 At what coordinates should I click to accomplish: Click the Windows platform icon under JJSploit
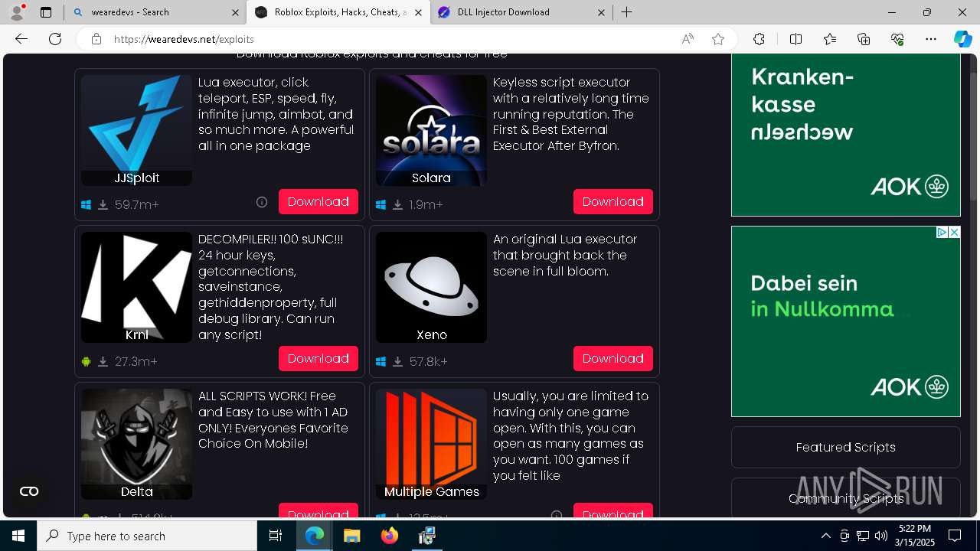tap(87, 205)
